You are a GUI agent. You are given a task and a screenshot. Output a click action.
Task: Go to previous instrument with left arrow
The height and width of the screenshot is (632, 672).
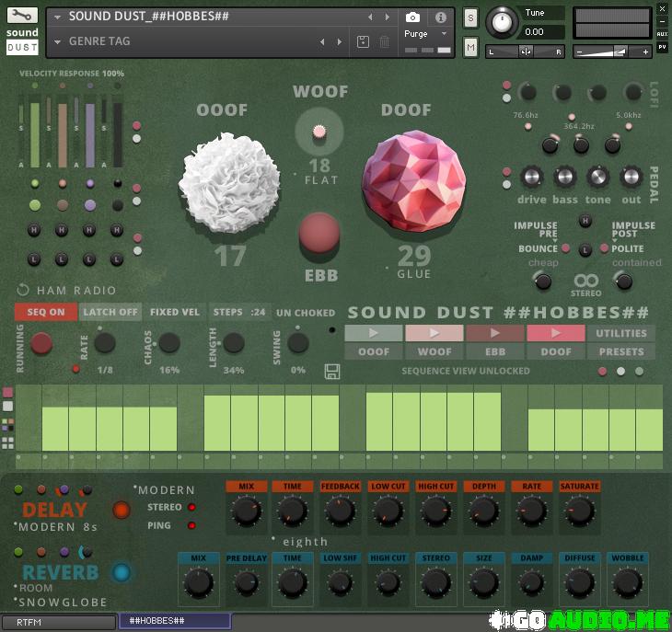click(x=370, y=17)
